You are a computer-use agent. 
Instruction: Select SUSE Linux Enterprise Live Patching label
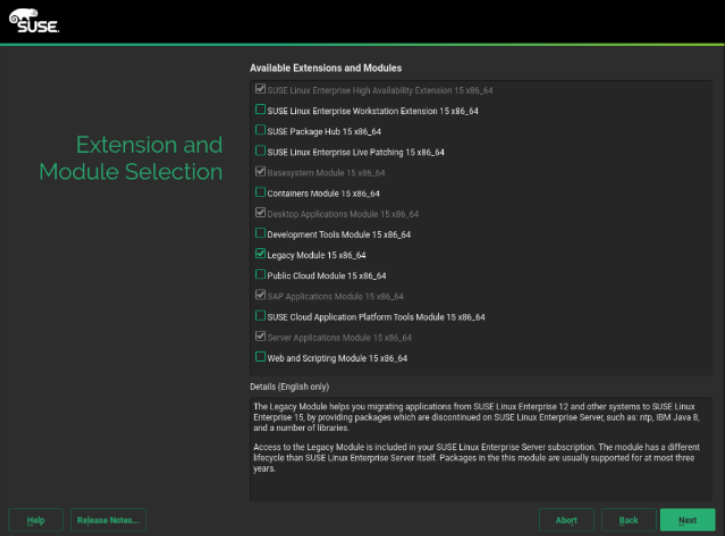[x=356, y=153]
